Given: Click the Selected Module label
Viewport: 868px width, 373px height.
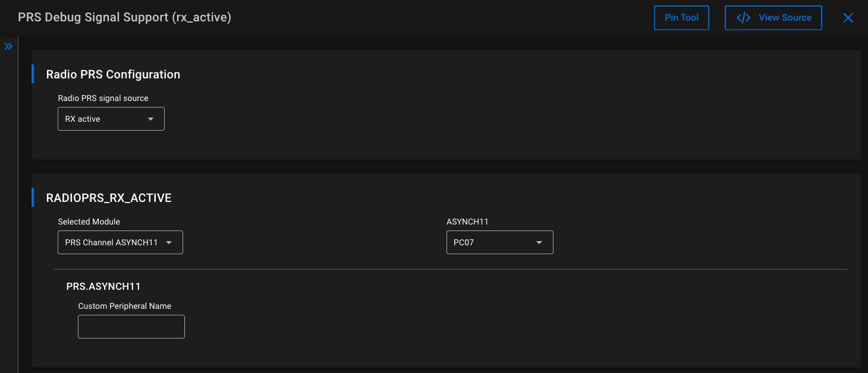Looking at the screenshot, I should tap(89, 222).
